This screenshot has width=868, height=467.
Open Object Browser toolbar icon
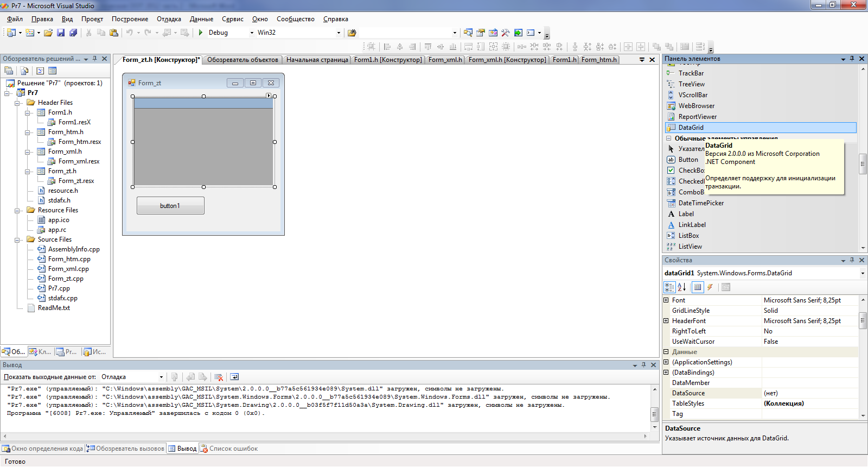coord(493,33)
